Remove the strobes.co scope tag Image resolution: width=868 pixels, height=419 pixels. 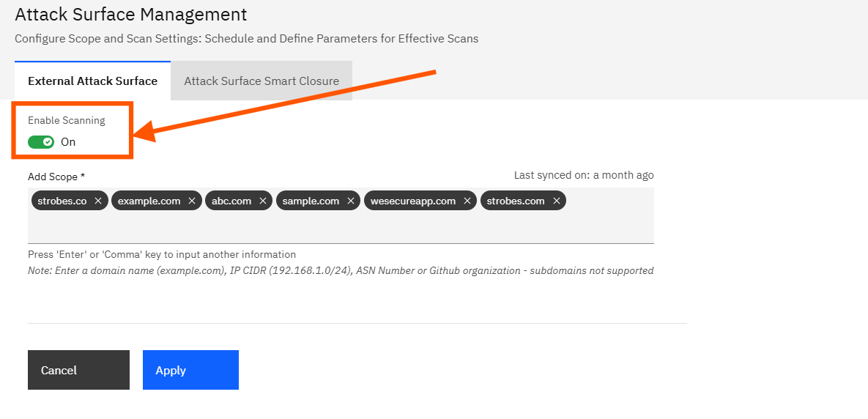pos(98,201)
